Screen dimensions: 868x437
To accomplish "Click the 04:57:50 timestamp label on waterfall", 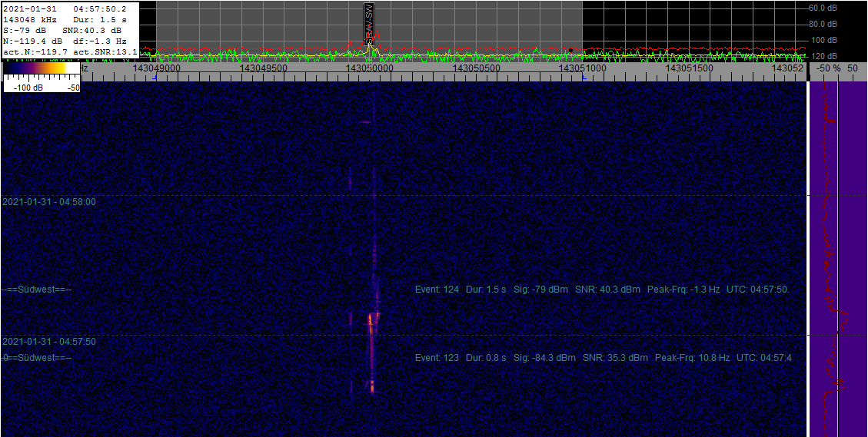I will click(49, 342).
